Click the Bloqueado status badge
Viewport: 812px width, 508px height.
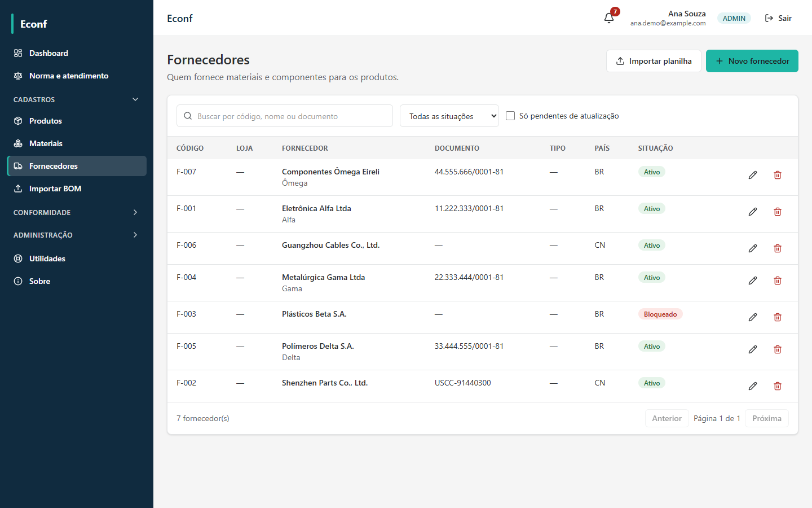(660, 314)
